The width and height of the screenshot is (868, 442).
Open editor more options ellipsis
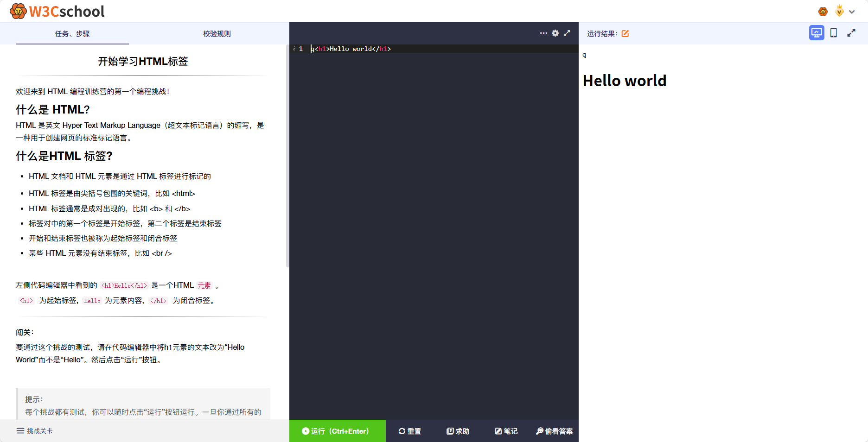[543, 33]
